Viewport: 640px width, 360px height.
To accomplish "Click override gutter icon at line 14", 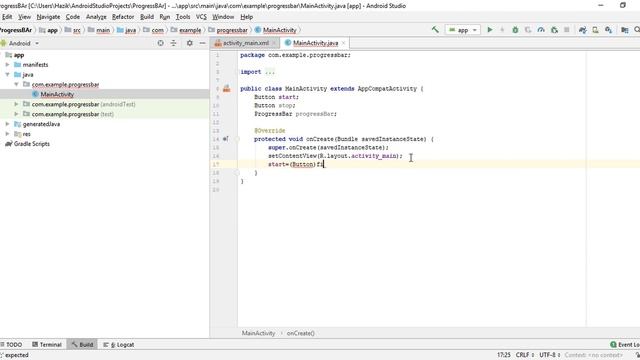I will [x=226, y=139].
